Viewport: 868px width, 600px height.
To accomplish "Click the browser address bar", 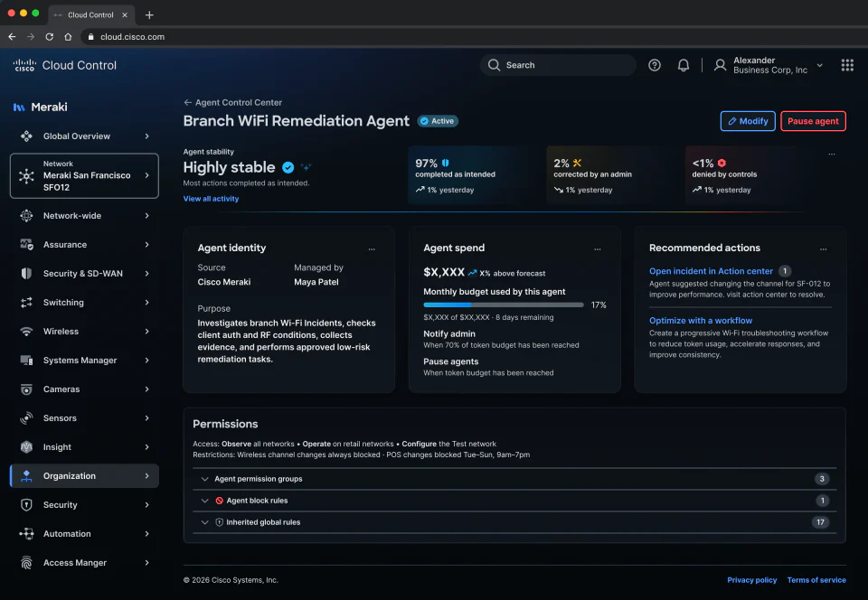I will point(473,36).
